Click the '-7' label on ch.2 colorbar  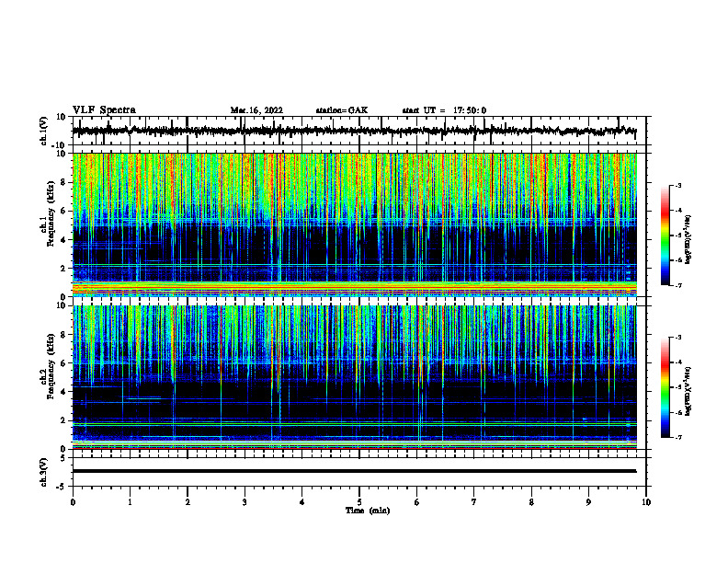677,438
